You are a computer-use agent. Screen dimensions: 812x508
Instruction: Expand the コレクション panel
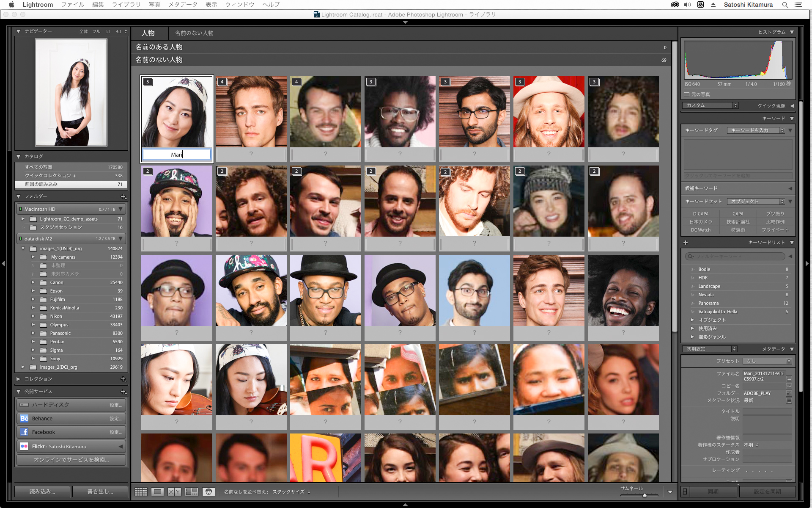pyautogui.click(x=19, y=379)
